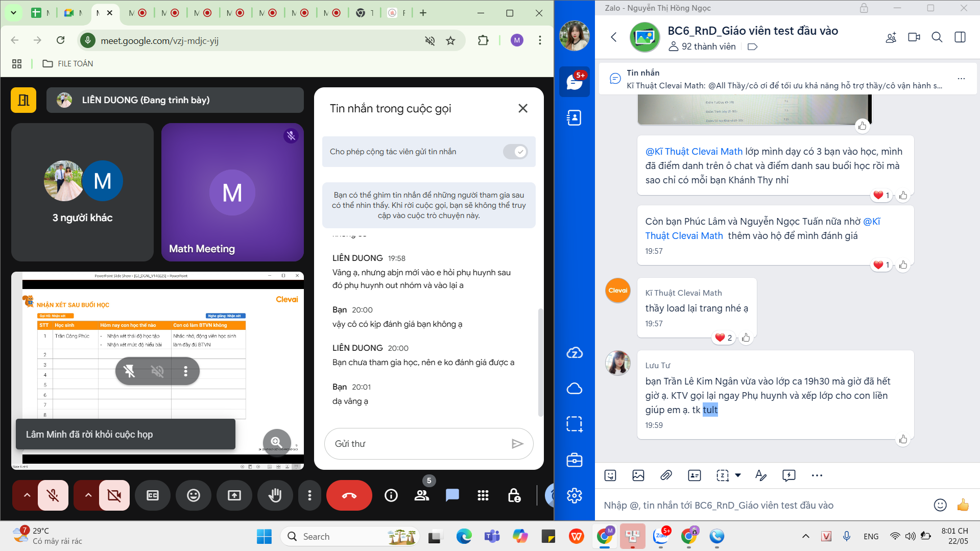
Task: Open Zalo Messages tab in sidebar
Action: coord(575,82)
